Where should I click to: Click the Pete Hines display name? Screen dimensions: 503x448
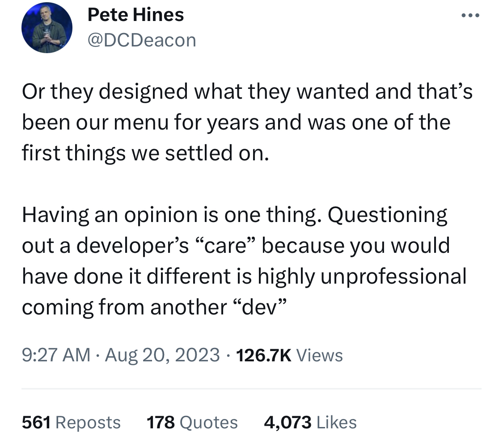(135, 15)
